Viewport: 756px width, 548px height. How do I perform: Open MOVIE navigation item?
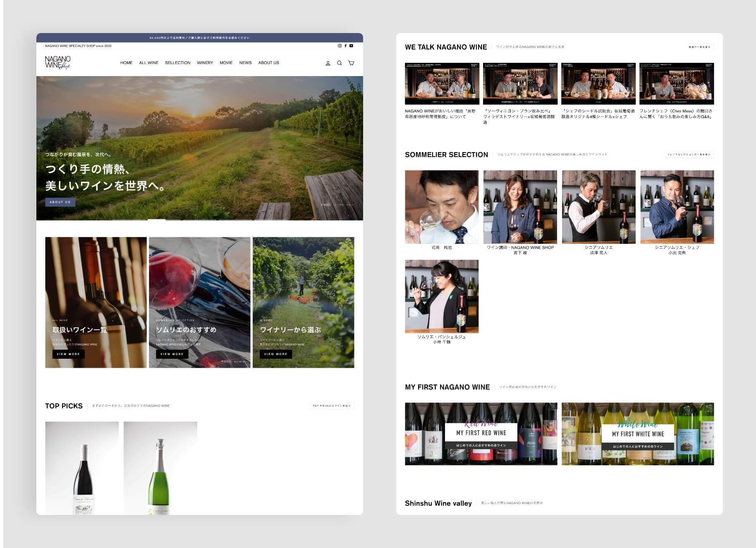pyautogui.click(x=226, y=63)
